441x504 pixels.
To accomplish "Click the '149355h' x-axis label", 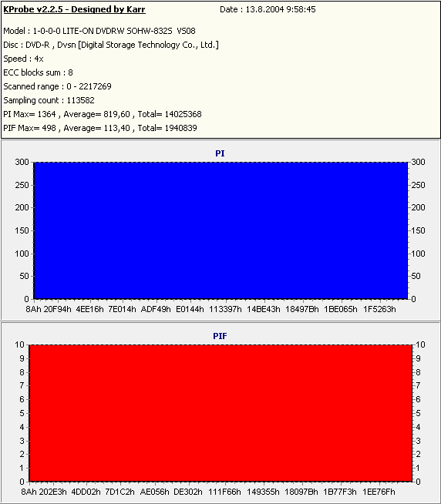I will click(263, 492).
